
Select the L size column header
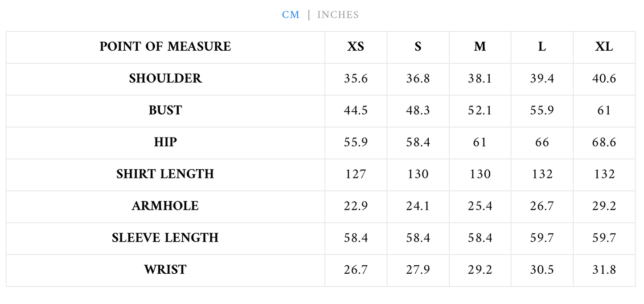coord(542,47)
